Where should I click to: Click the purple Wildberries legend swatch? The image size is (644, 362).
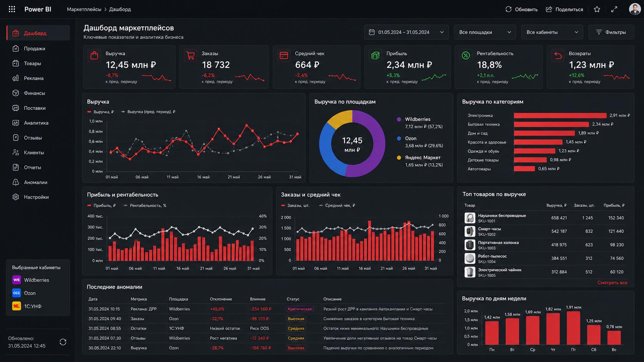coord(399,119)
